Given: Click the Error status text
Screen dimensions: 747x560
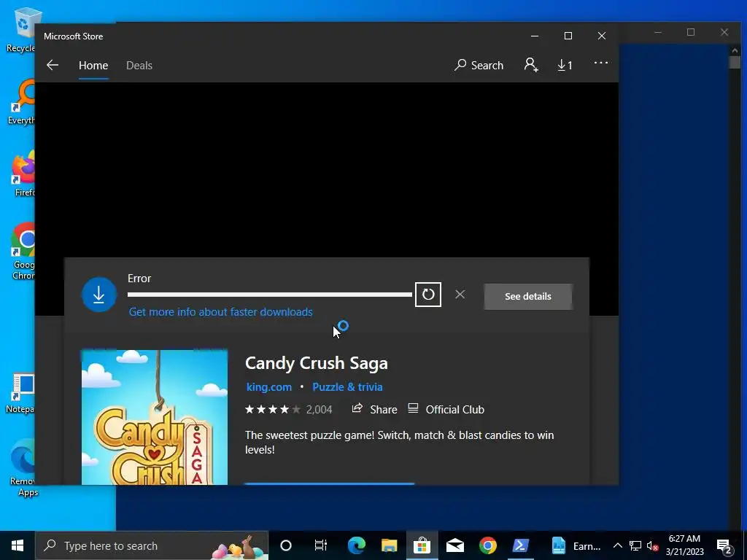Looking at the screenshot, I should [x=139, y=279].
